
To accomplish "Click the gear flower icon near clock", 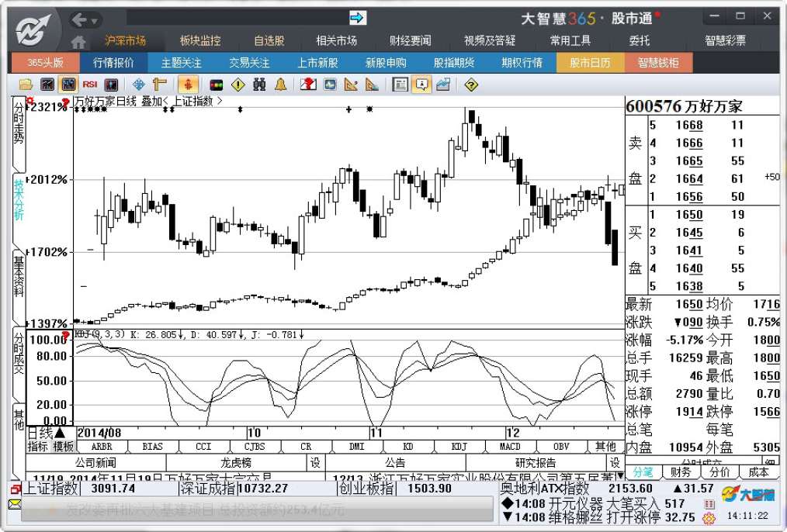I will point(709,518).
